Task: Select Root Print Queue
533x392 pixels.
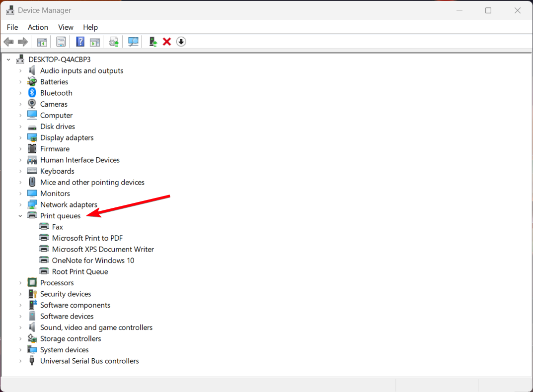Action: click(x=80, y=272)
